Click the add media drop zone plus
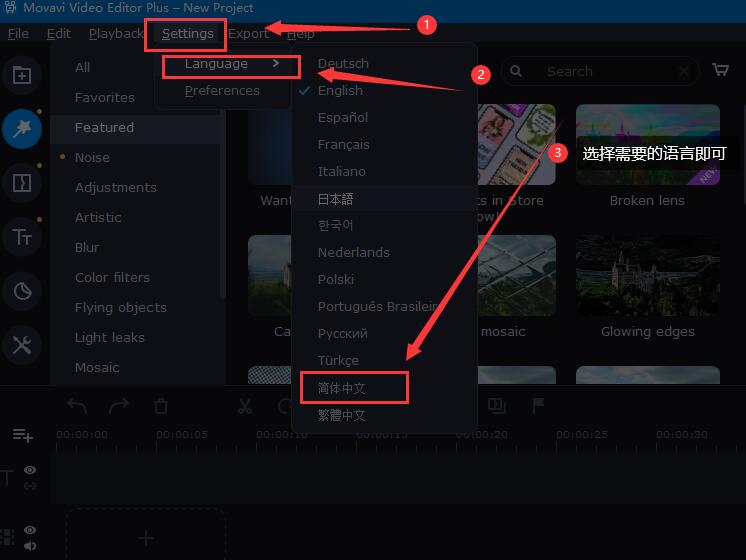 point(146,538)
